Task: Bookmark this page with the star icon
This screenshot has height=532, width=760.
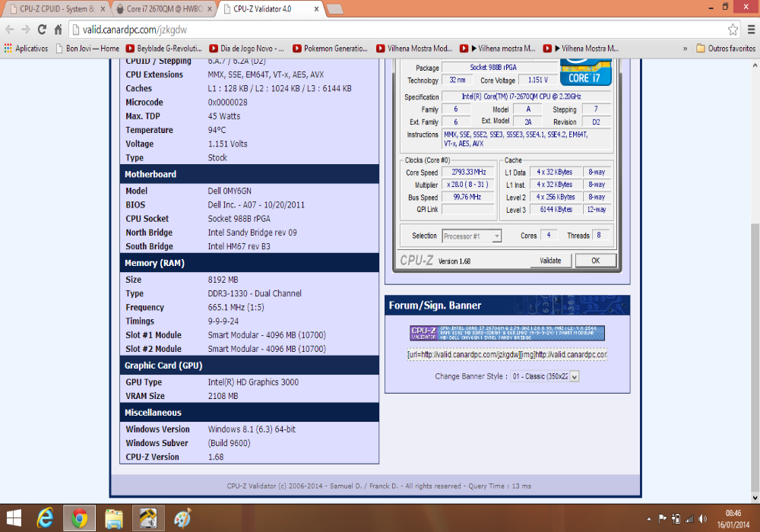Action: pyautogui.click(x=733, y=30)
